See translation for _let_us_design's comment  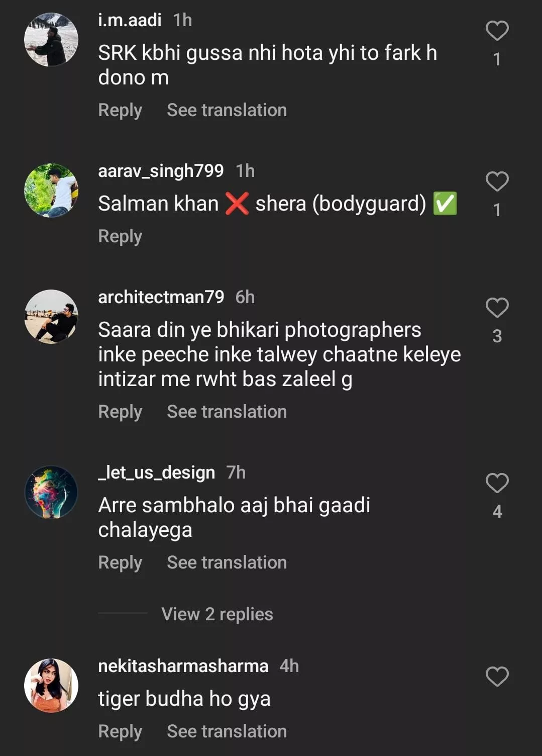(x=227, y=562)
